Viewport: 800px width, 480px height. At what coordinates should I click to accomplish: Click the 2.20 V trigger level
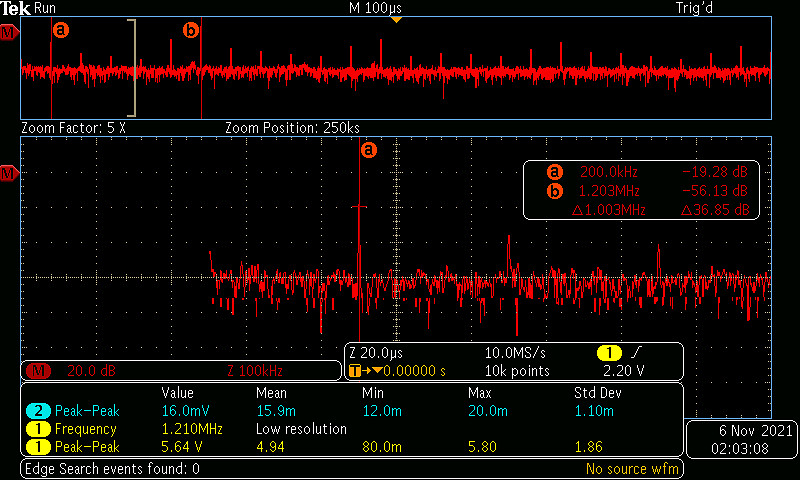coord(623,371)
